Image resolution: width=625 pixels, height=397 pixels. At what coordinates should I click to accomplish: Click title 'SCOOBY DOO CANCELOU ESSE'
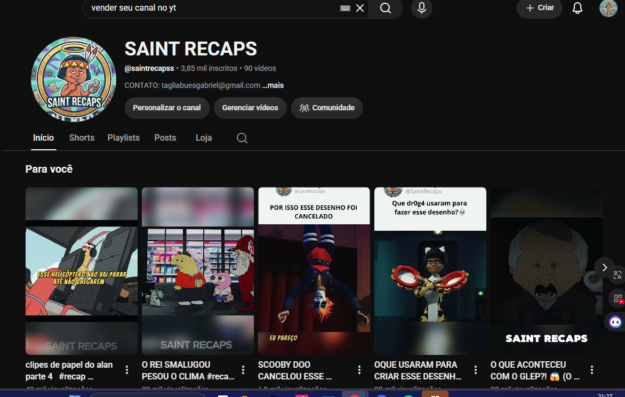pos(295,371)
